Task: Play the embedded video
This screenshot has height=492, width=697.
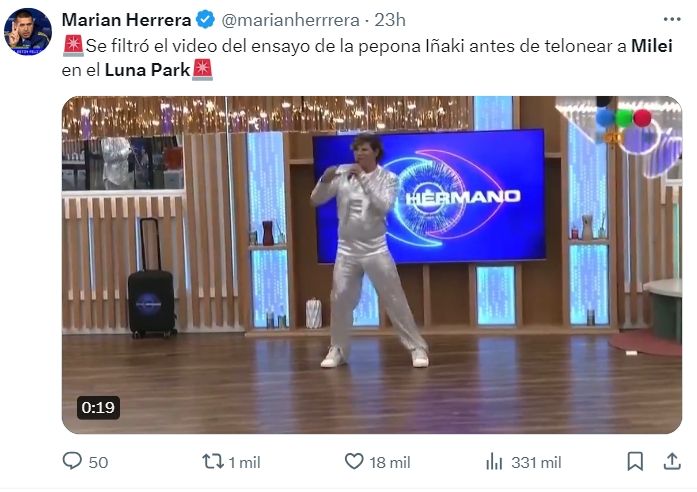Action: click(372, 265)
